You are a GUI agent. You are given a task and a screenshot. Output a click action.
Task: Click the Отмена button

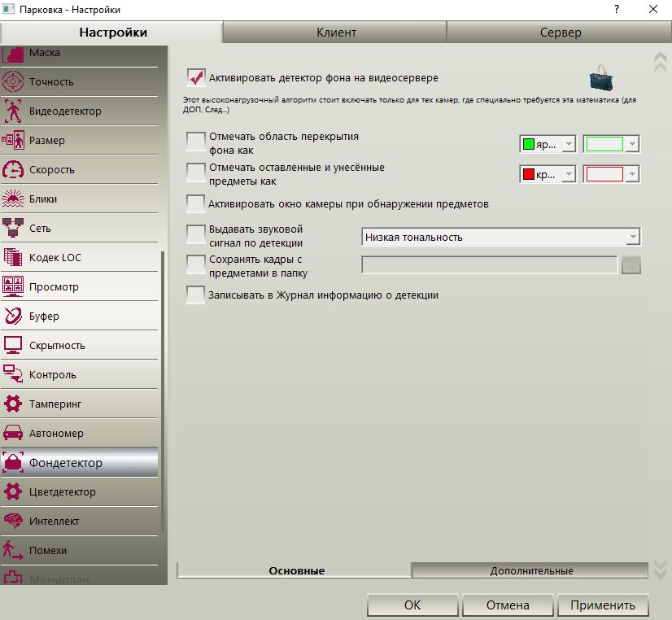click(x=508, y=605)
